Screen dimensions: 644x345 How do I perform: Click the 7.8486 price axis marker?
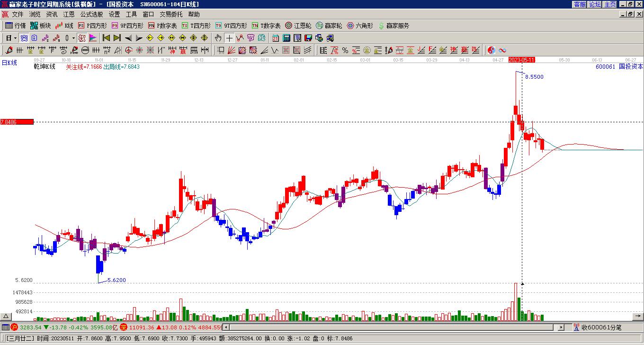pos(17,122)
